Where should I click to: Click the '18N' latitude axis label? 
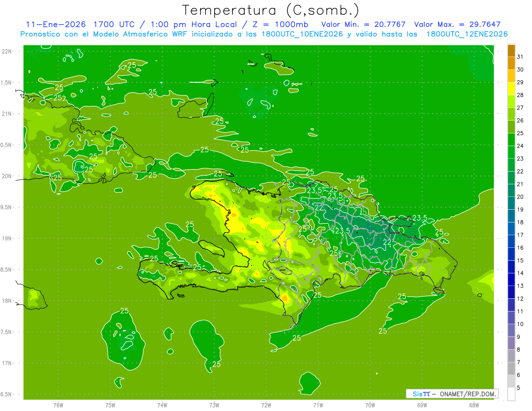7,301
